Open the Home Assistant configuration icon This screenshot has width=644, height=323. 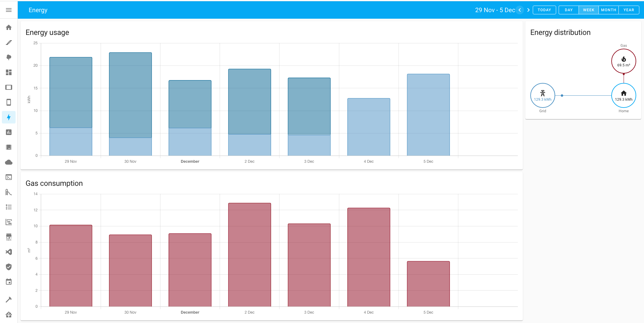point(9,315)
